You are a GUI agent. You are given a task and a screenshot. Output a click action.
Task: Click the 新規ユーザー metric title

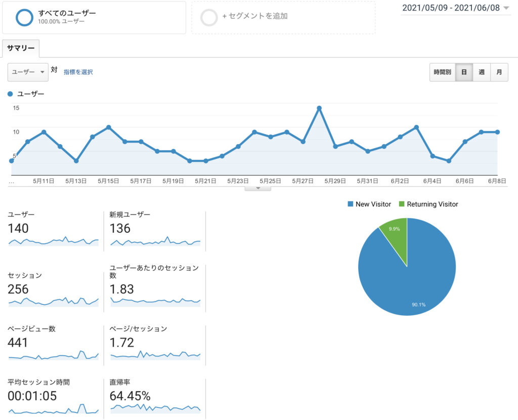129,215
